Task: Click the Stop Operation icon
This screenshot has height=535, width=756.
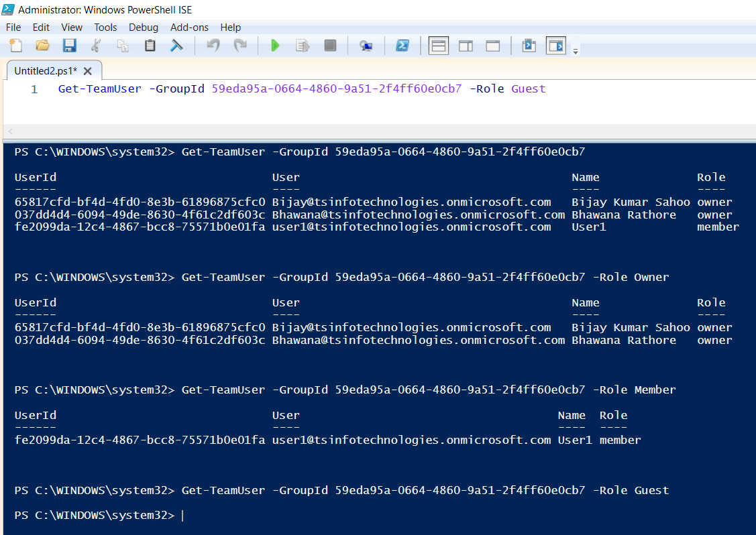Action: pos(329,46)
